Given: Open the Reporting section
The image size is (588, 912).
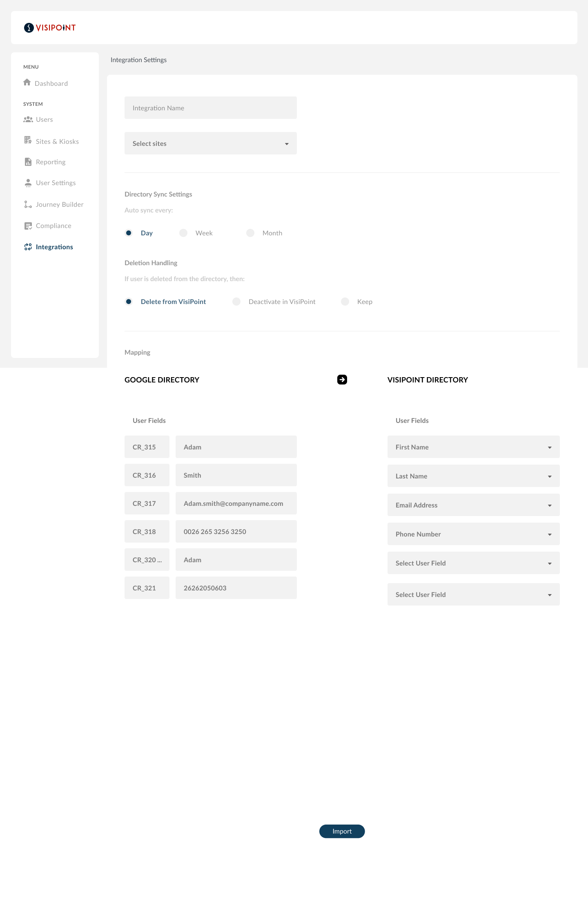Looking at the screenshot, I should tap(51, 162).
